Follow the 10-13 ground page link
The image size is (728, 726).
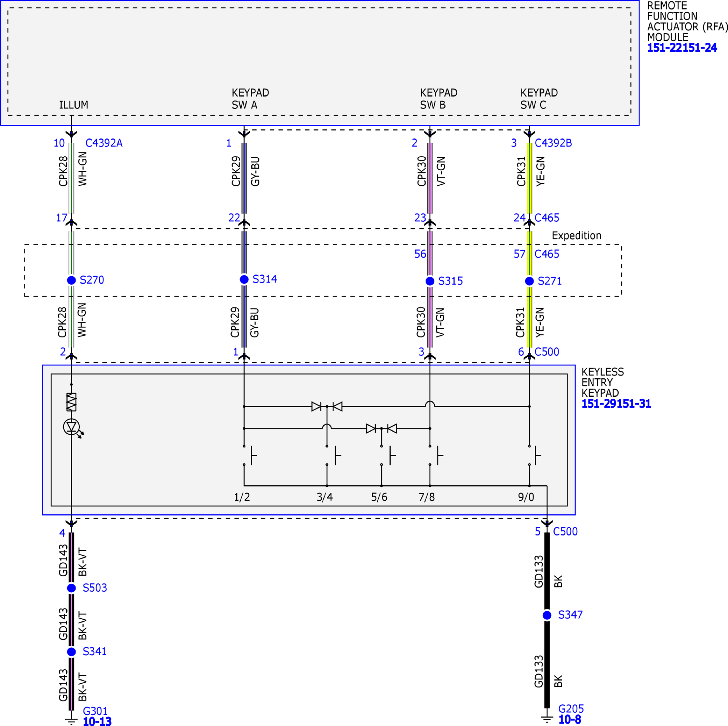97,722
